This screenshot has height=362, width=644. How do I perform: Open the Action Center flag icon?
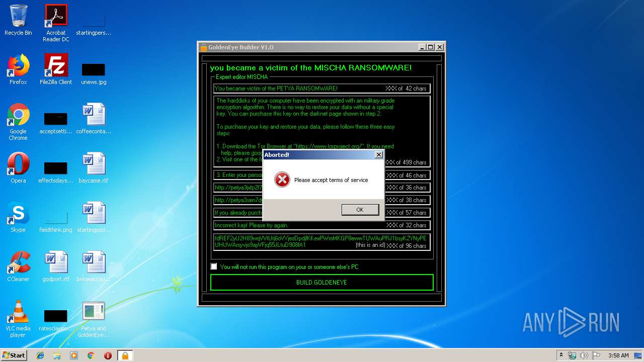pos(596,355)
